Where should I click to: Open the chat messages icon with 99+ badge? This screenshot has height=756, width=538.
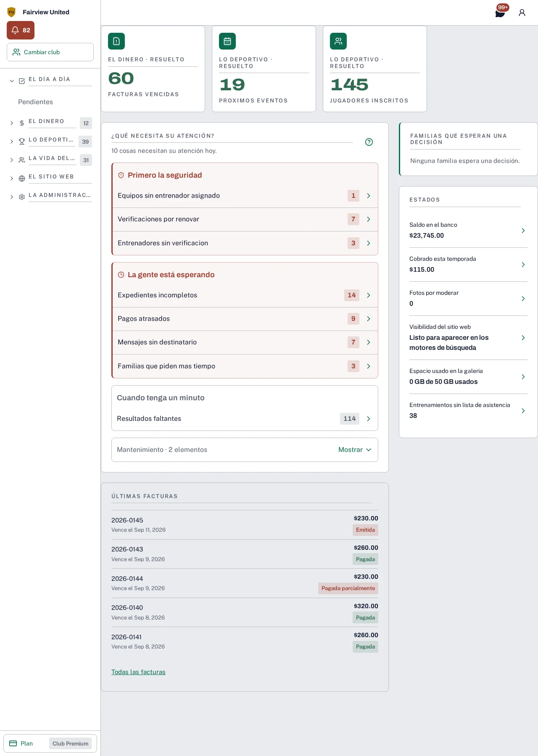click(x=500, y=13)
